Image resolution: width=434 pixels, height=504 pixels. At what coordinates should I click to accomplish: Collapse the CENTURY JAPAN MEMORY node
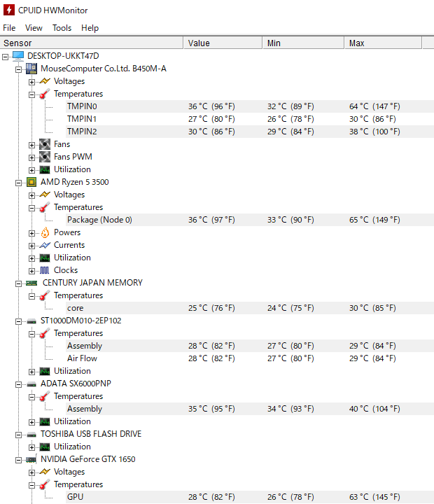pos(19,283)
